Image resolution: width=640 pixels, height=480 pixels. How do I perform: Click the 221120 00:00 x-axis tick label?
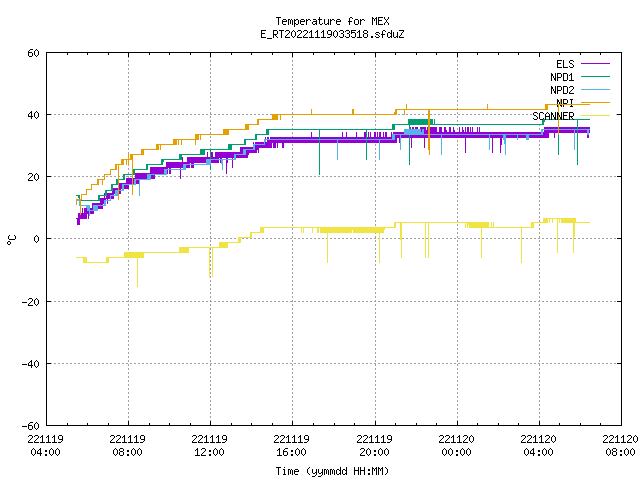[456, 446]
